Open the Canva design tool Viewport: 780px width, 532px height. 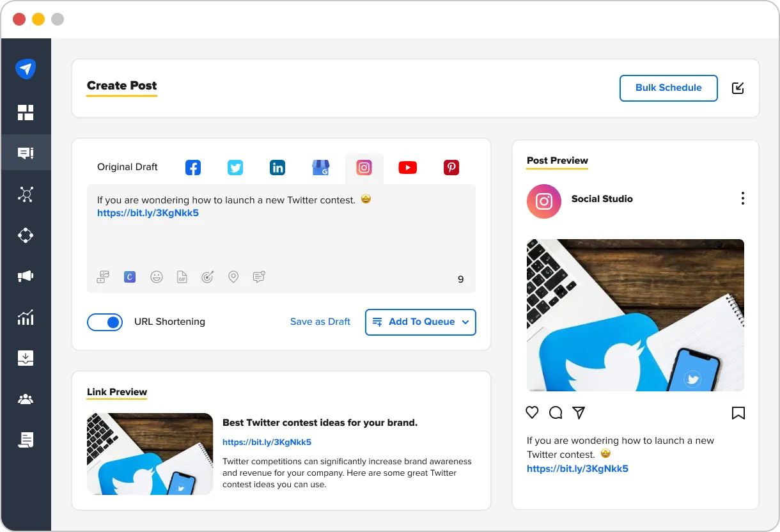tap(129, 276)
